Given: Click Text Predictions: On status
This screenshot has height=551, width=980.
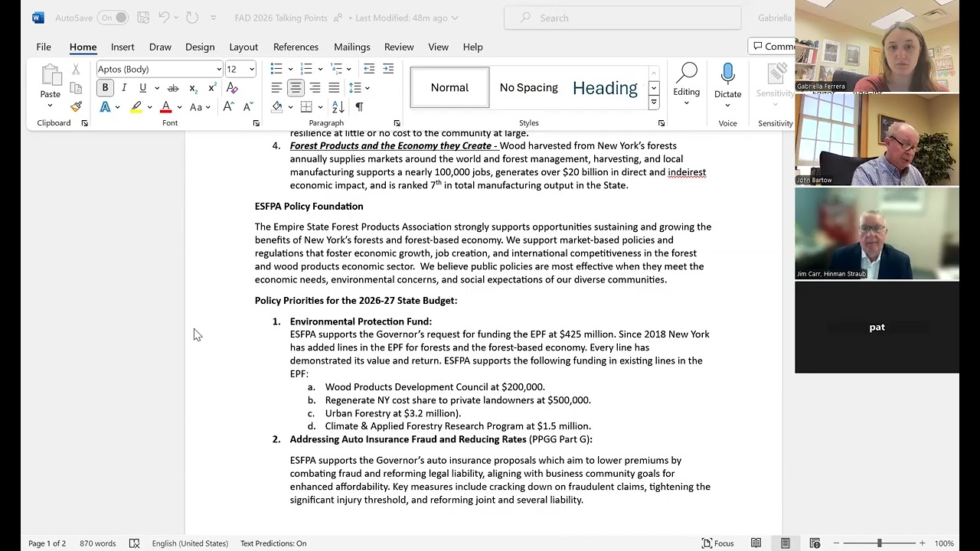Looking at the screenshot, I should tap(273, 543).
